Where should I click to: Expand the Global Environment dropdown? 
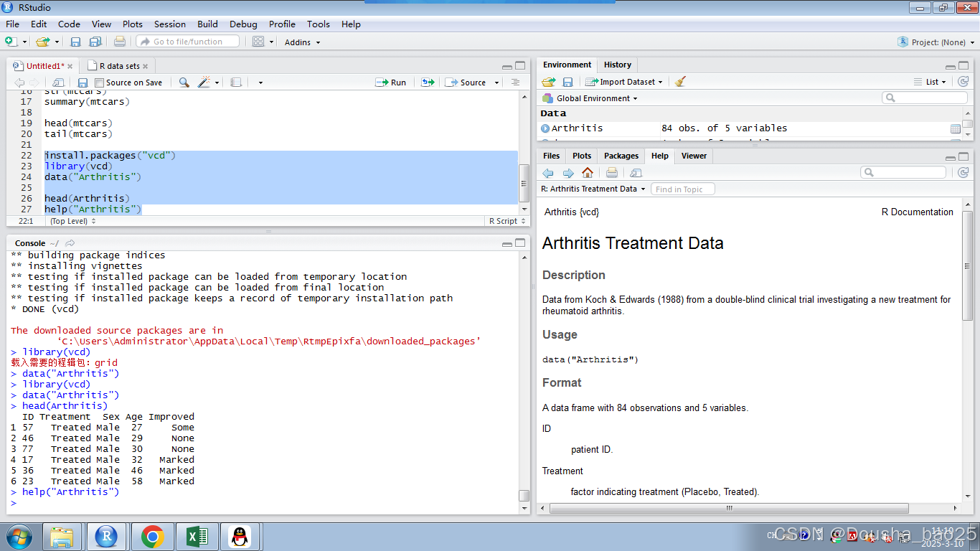[590, 98]
